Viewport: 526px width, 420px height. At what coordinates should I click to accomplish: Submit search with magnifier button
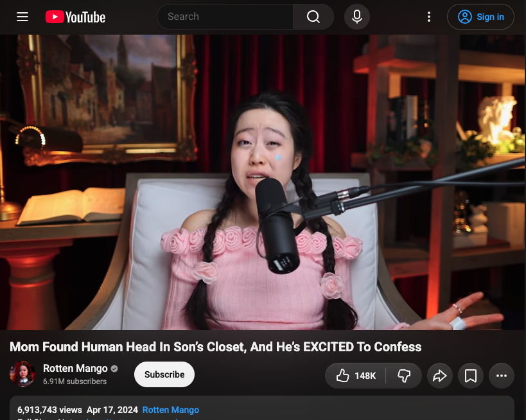pos(313,17)
